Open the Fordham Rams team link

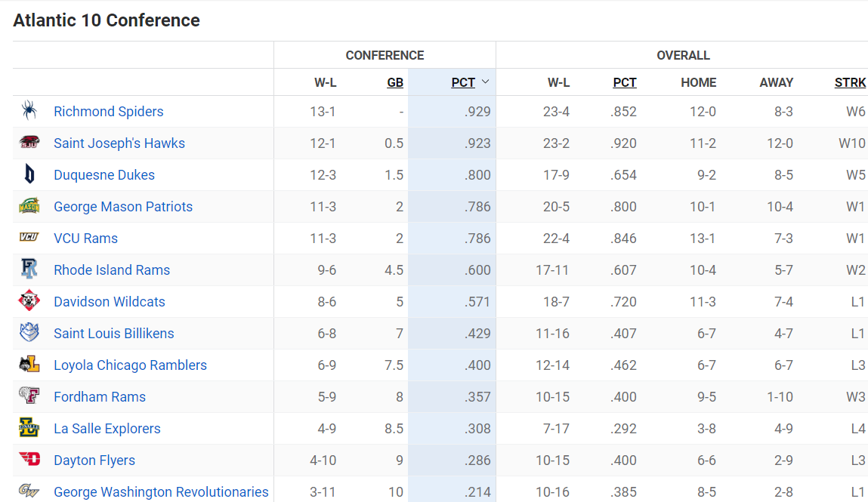coord(100,396)
